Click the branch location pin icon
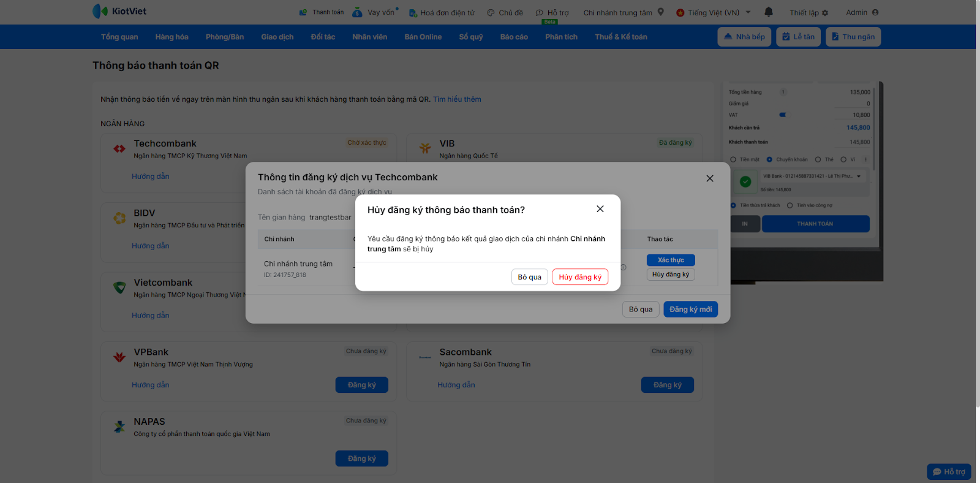980x483 pixels. [661, 12]
